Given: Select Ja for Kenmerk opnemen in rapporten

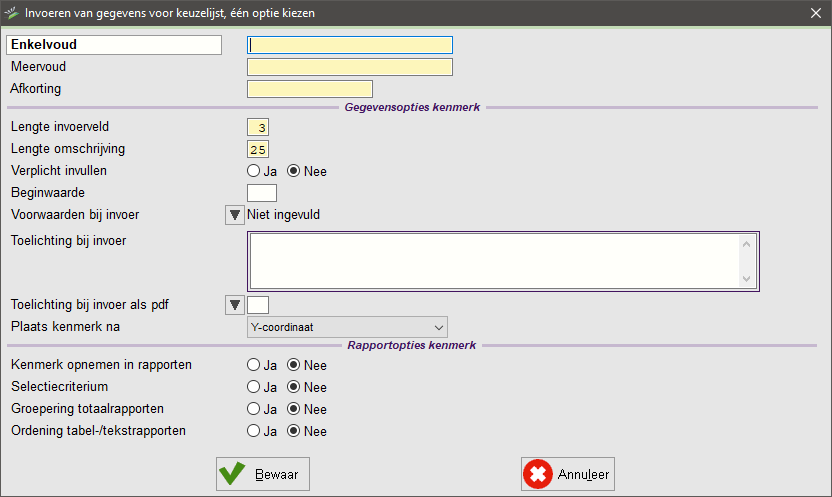Looking at the screenshot, I should point(254,365).
